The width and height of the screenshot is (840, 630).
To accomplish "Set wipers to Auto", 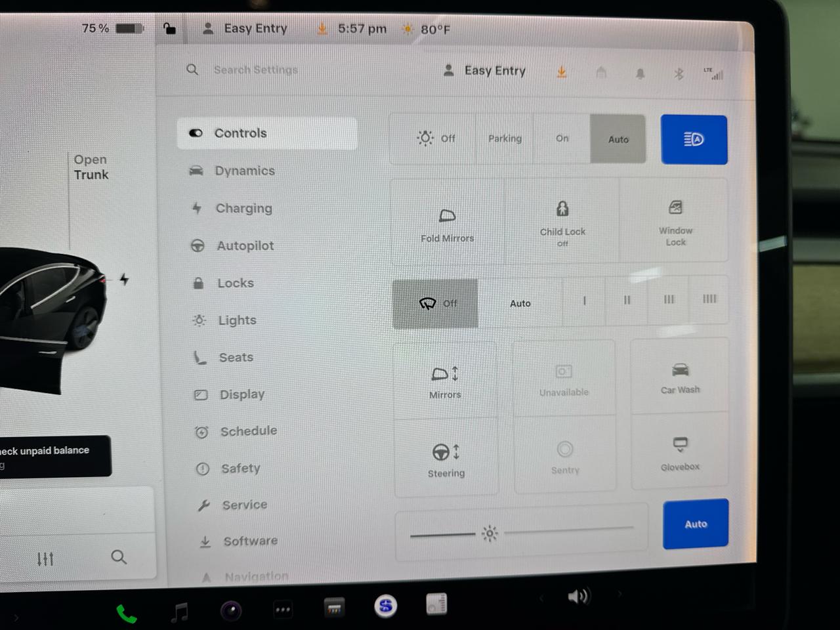I will 520,303.
